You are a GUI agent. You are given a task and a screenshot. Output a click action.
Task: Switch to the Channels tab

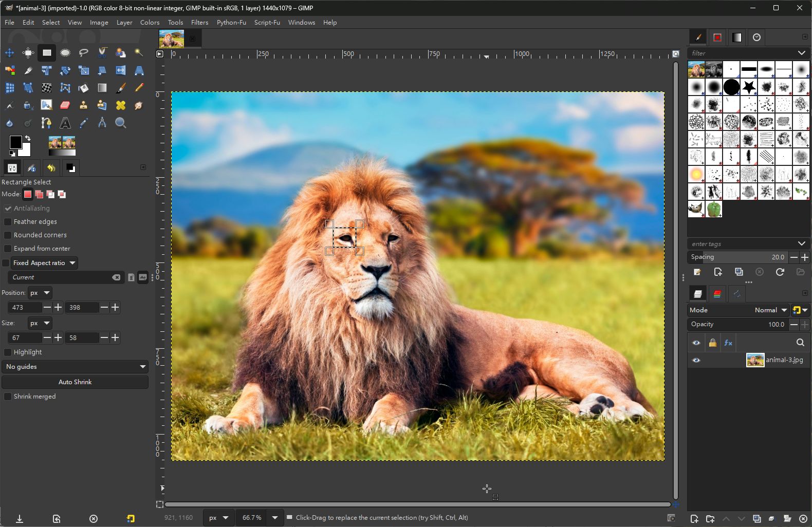point(717,294)
